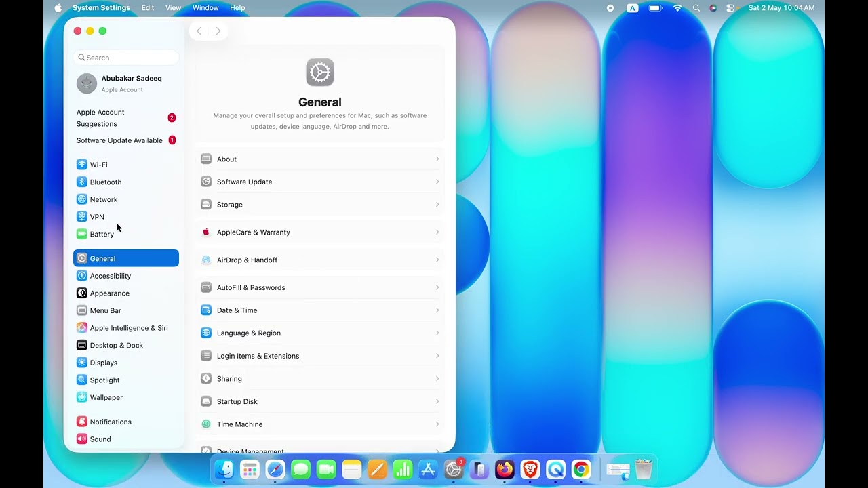This screenshot has height=488, width=868.
Task: Select Spotlight in the sidebar
Action: [126, 380]
